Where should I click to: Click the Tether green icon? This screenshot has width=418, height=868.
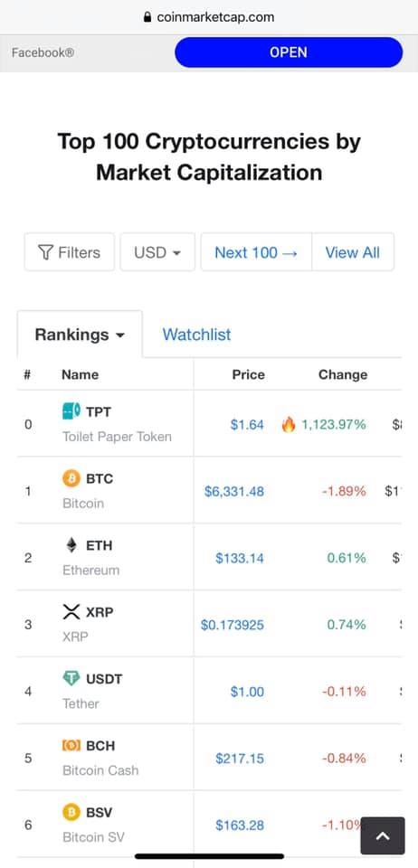71,678
